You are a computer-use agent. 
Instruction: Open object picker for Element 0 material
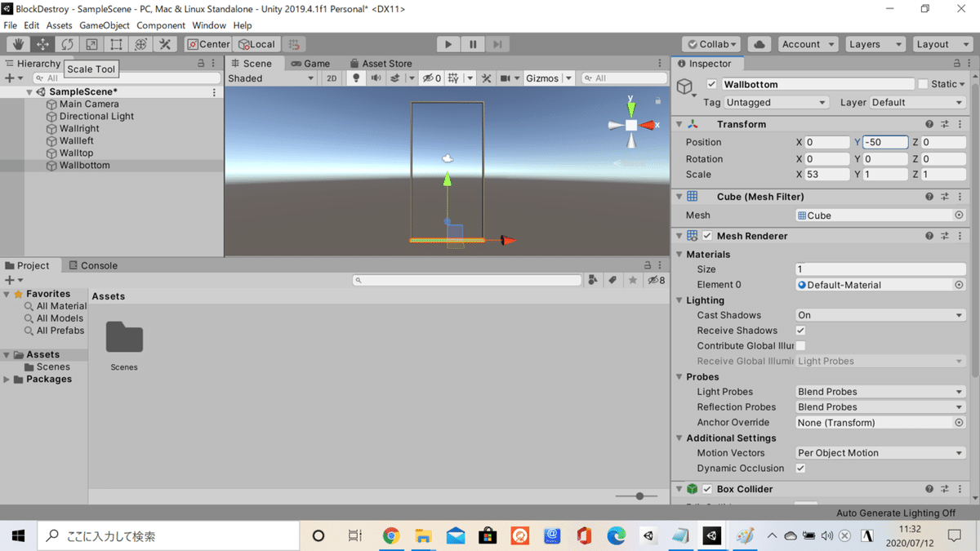(959, 285)
